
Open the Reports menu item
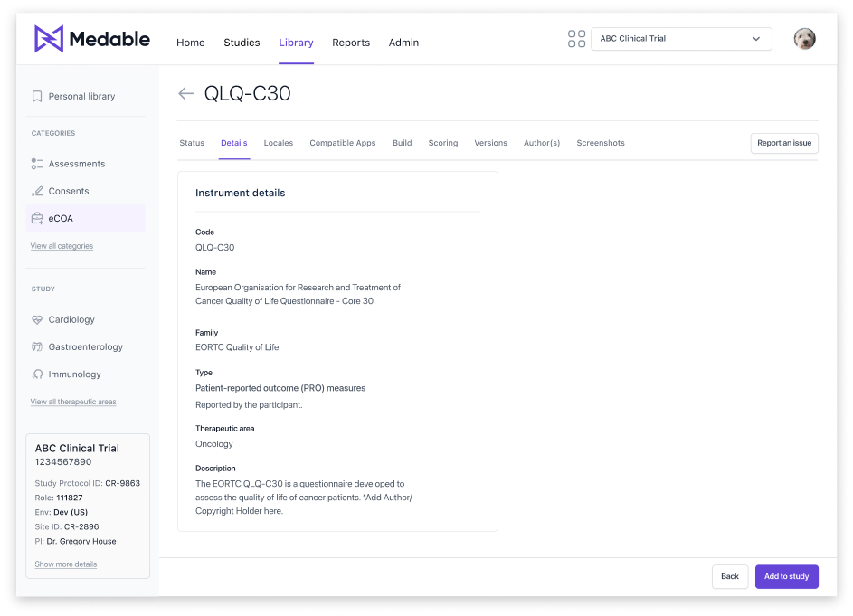point(351,43)
